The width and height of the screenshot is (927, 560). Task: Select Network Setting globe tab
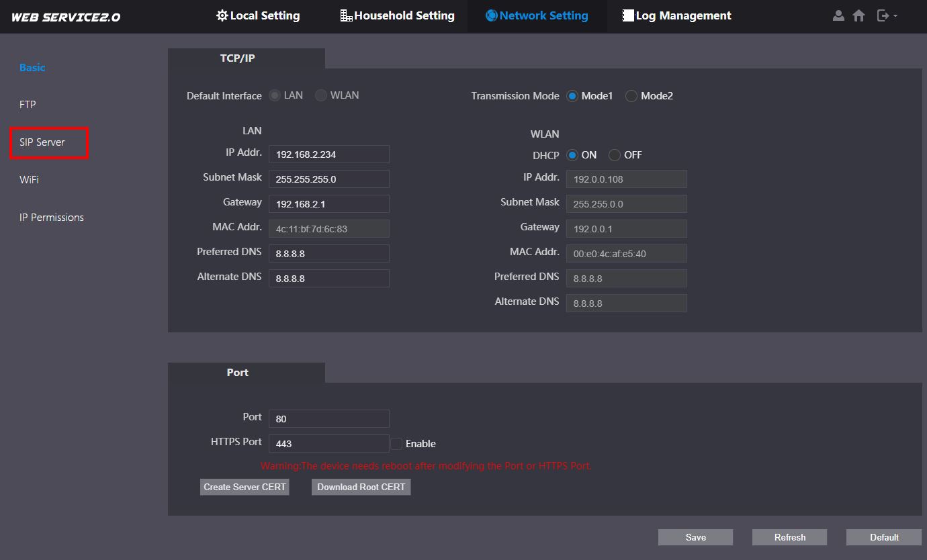[x=537, y=15]
